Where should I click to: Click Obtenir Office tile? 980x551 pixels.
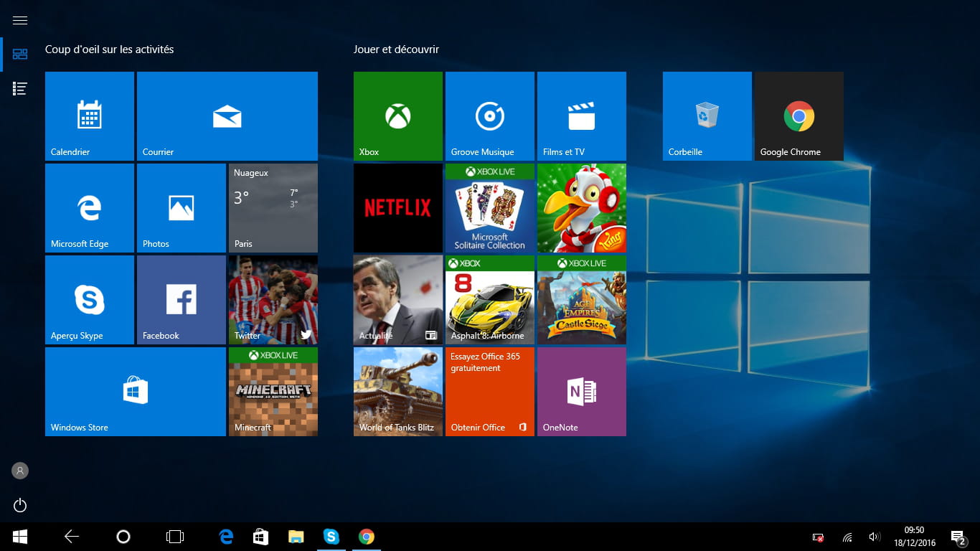click(x=490, y=391)
